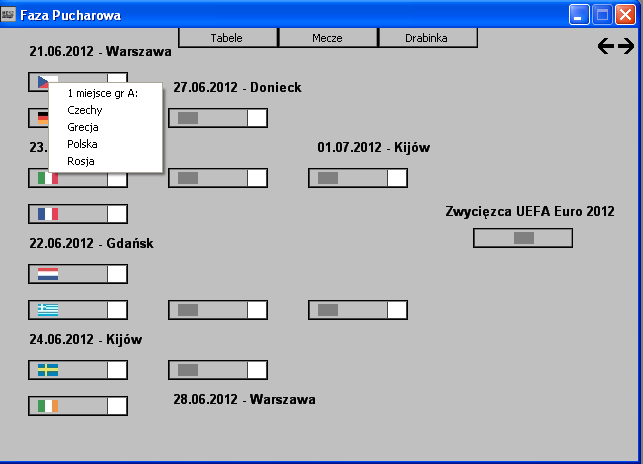This screenshot has height=464, width=643.
Task: Click the left arrow navigation icon
Action: [605, 46]
